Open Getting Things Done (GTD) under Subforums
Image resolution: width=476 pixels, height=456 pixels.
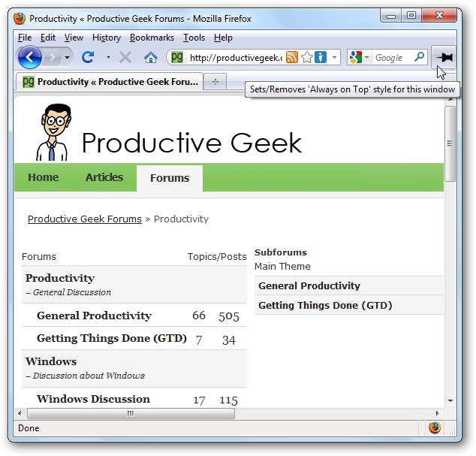coord(325,305)
